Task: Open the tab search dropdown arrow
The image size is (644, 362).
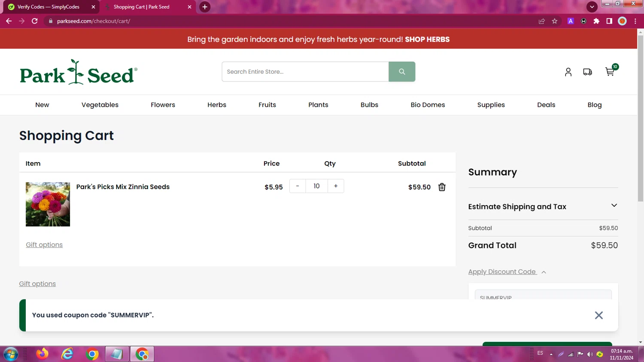Action: [592, 7]
